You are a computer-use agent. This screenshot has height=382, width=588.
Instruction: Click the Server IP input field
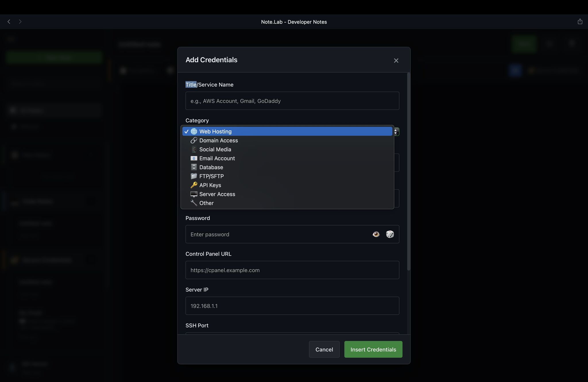(x=292, y=306)
